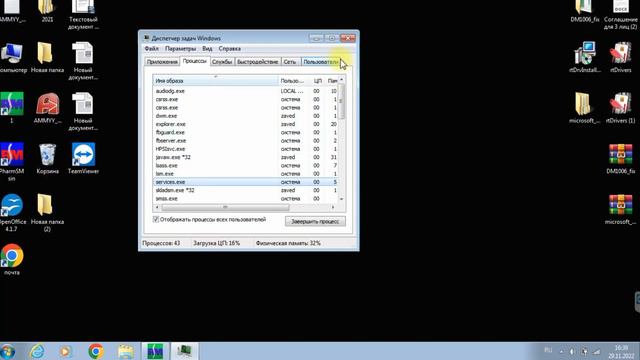Select the Текстовый документ desktop file
This screenshot has width=640, height=360.
pos(83,14)
